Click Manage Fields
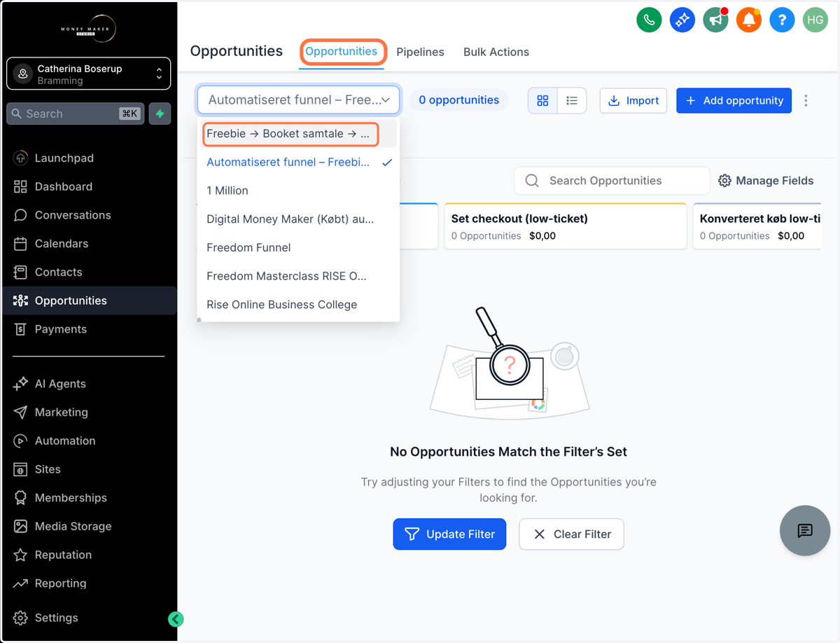Screen dimensions: 840x643 pyautogui.click(x=766, y=181)
